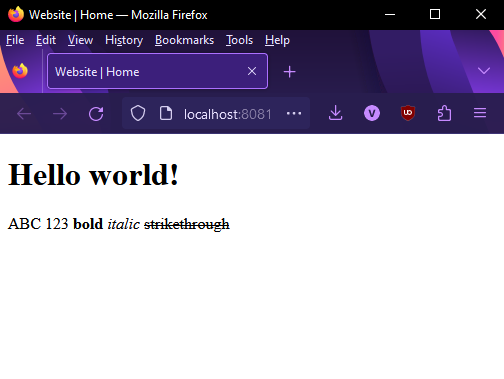This screenshot has height=379, width=504.
Task: Open the Extensions puzzle menu
Action: click(444, 113)
